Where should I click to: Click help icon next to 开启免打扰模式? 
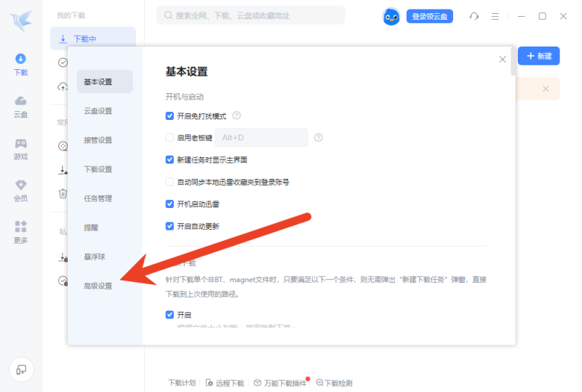pyautogui.click(x=236, y=116)
